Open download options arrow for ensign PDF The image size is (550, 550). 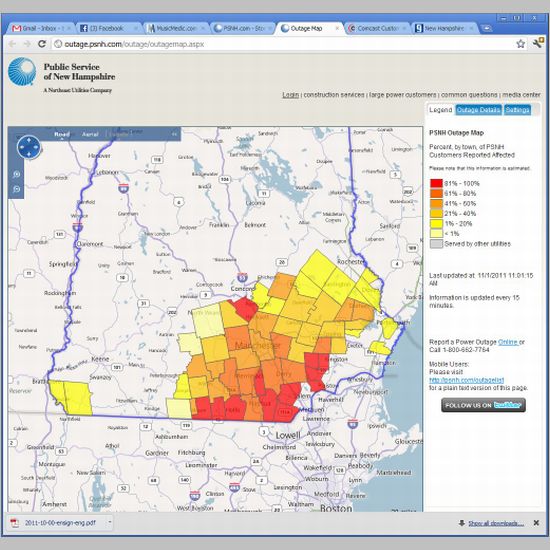[109, 523]
